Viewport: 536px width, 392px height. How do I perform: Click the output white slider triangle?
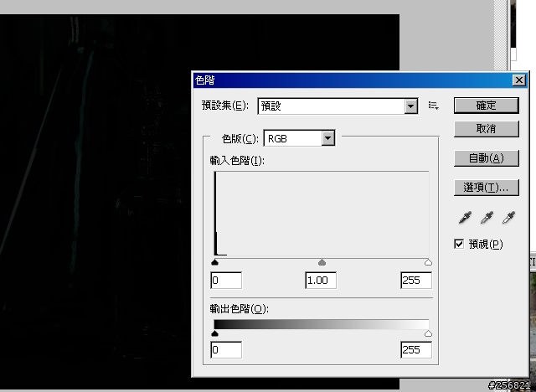coord(428,333)
